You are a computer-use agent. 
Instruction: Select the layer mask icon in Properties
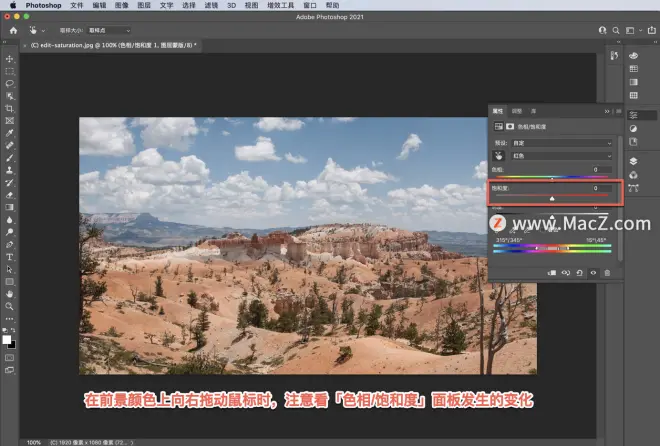point(510,127)
